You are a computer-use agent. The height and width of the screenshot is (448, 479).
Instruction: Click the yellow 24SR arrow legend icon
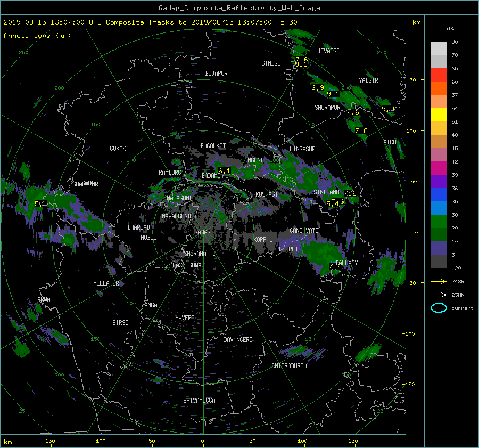point(439,282)
